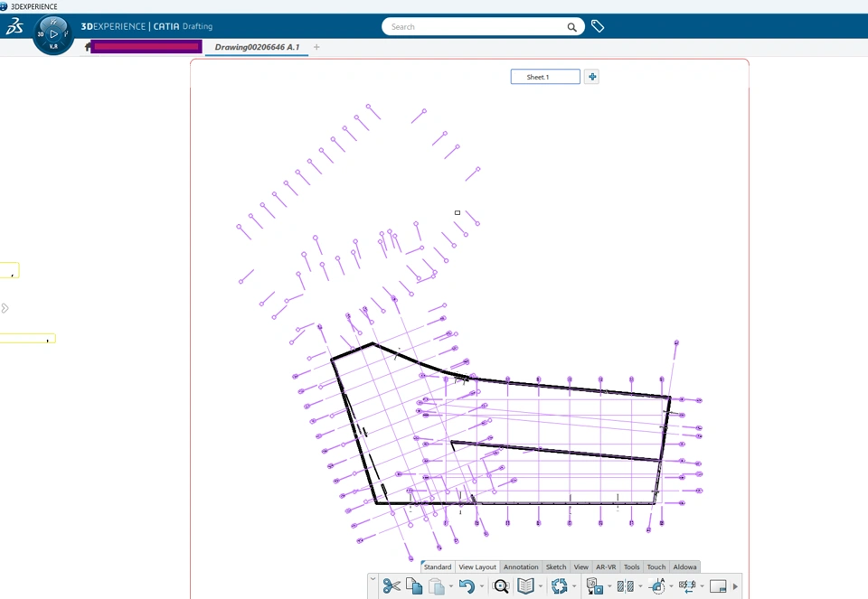Go to the home icon tab
Viewport: 868px width, 599px height.
(88, 47)
